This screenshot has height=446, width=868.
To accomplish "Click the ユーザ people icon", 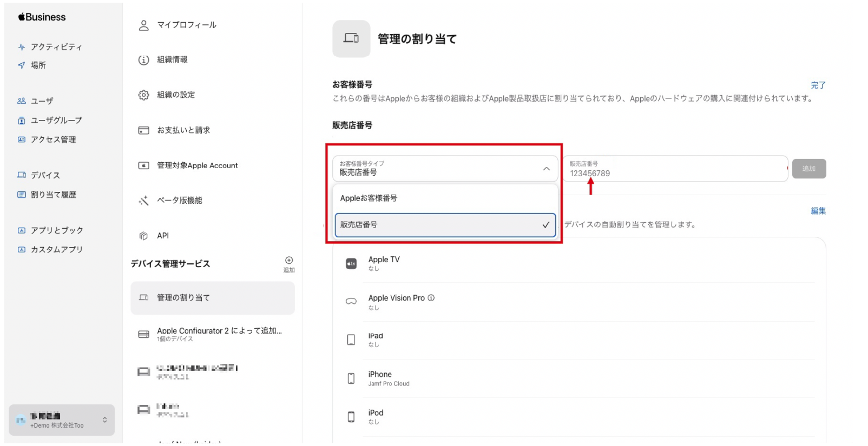I will 22,101.
